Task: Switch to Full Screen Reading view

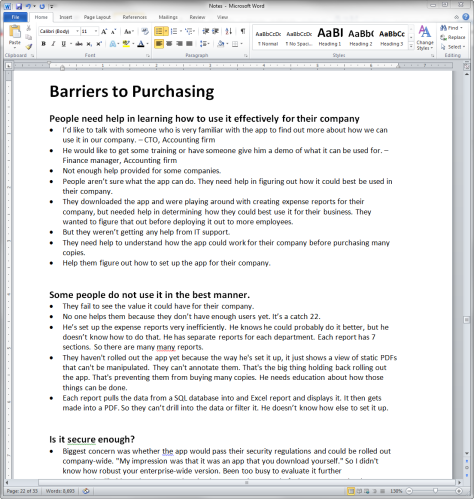Action: tap(359, 491)
